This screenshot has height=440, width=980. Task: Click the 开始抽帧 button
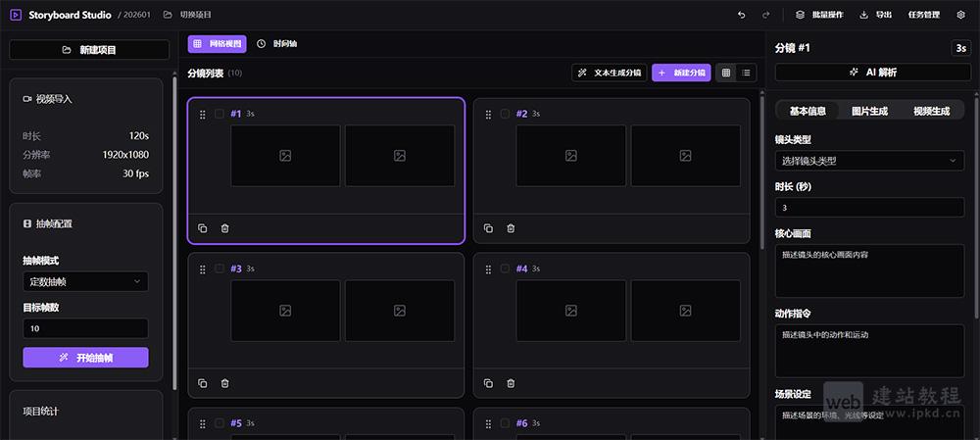point(85,358)
